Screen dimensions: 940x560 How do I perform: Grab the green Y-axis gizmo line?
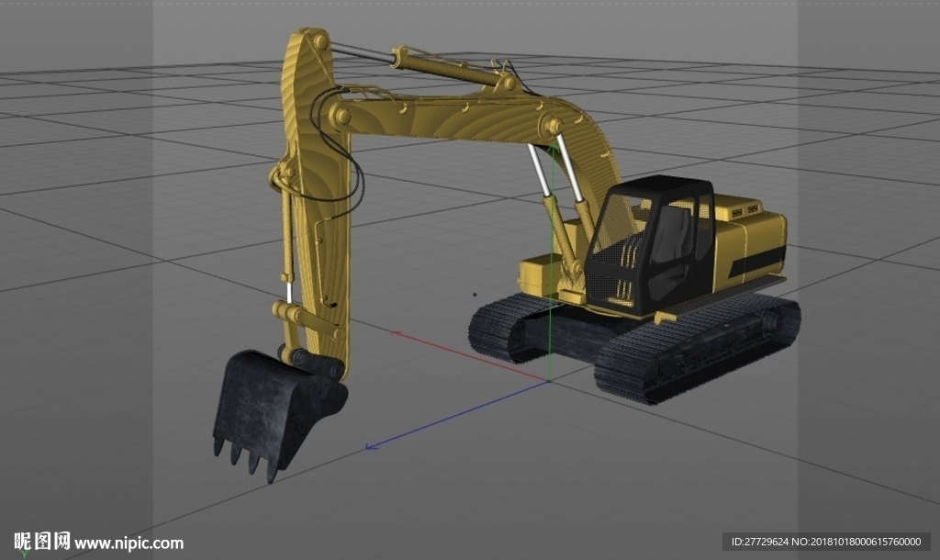[x=552, y=263]
